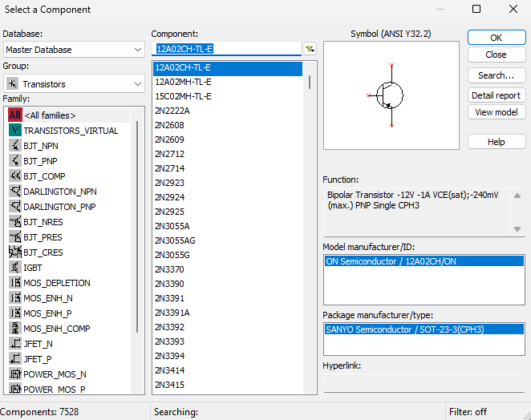Pick the IGBT family icon
This screenshot has width=531, height=420.
coord(15,268)
